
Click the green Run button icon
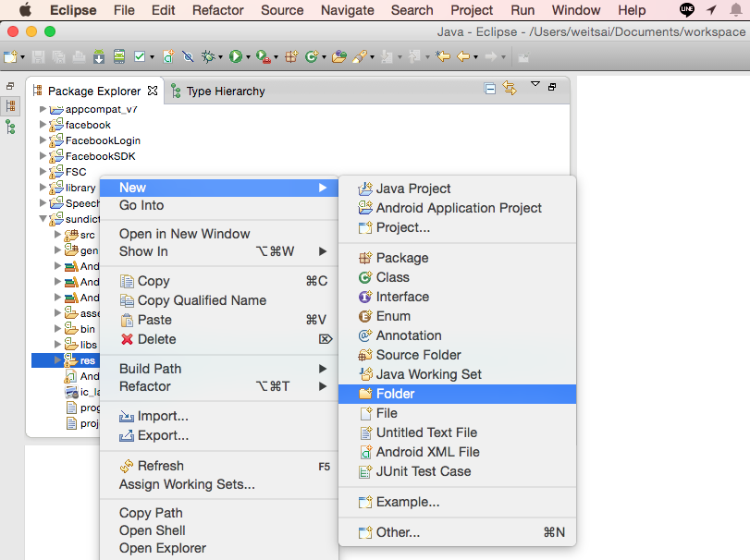235,57
